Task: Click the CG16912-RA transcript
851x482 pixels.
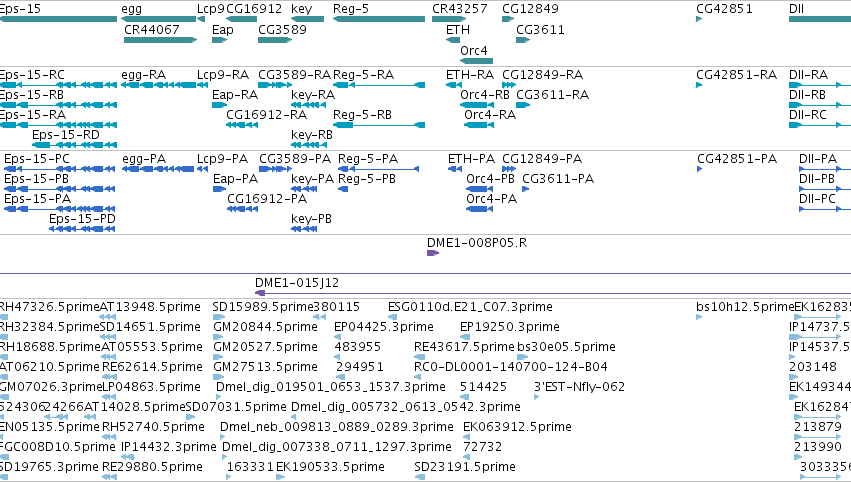Action: pos(242,125)
